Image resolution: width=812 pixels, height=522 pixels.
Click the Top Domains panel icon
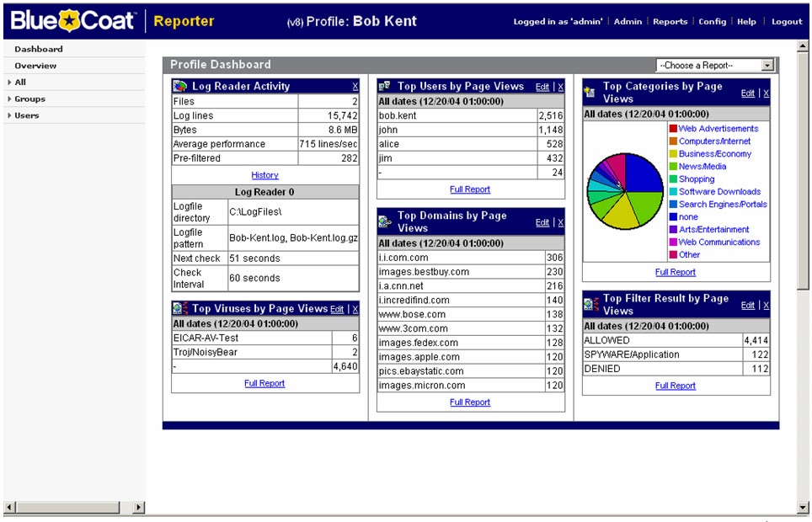385,222
